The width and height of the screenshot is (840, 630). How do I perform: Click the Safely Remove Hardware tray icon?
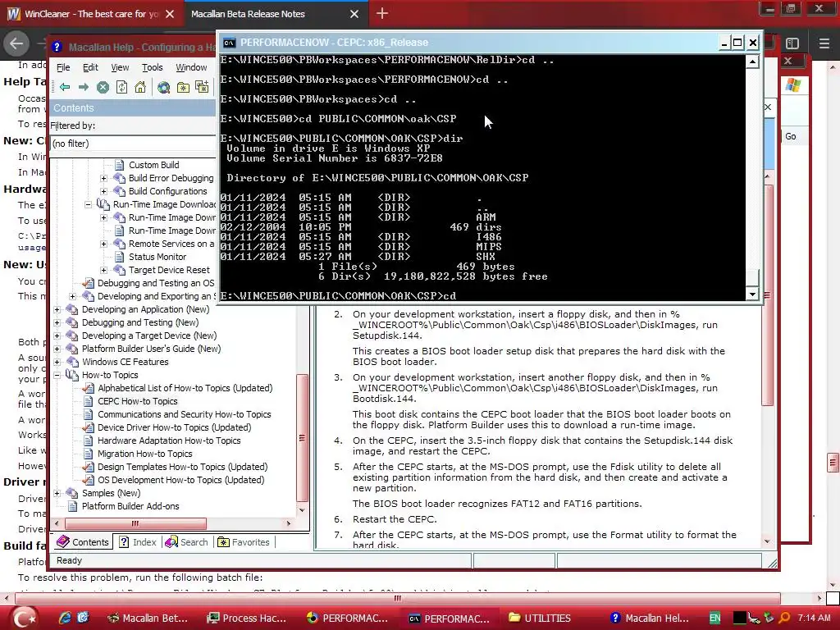click(x=769, y=618)
